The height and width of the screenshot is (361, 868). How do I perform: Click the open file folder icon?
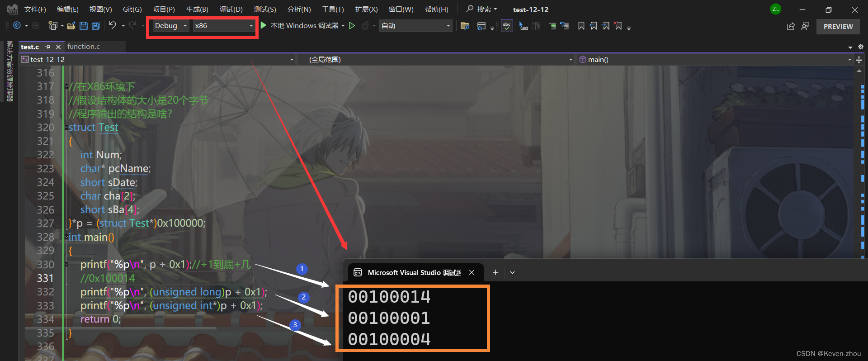(x=71, y=26)
